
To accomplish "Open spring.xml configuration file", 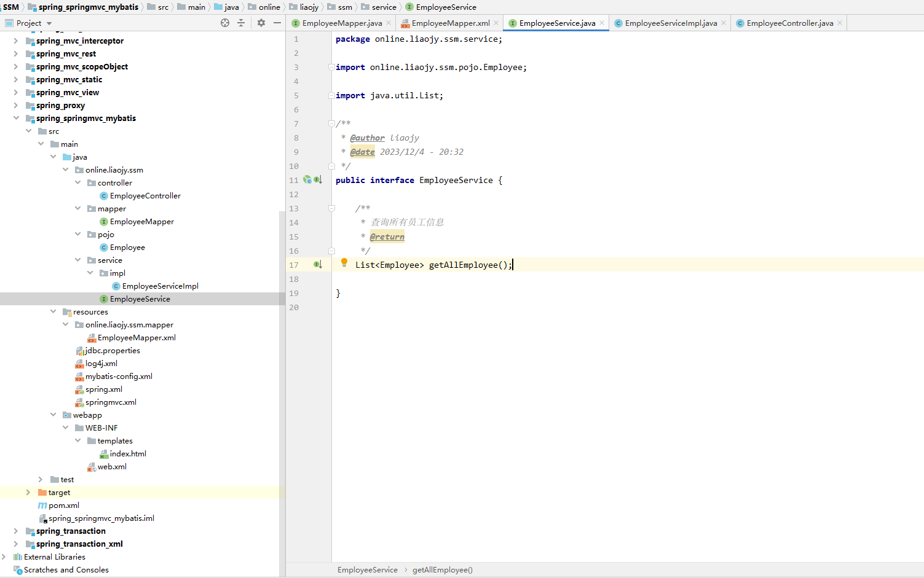I will pyautogui.click(x=103, y=389).
